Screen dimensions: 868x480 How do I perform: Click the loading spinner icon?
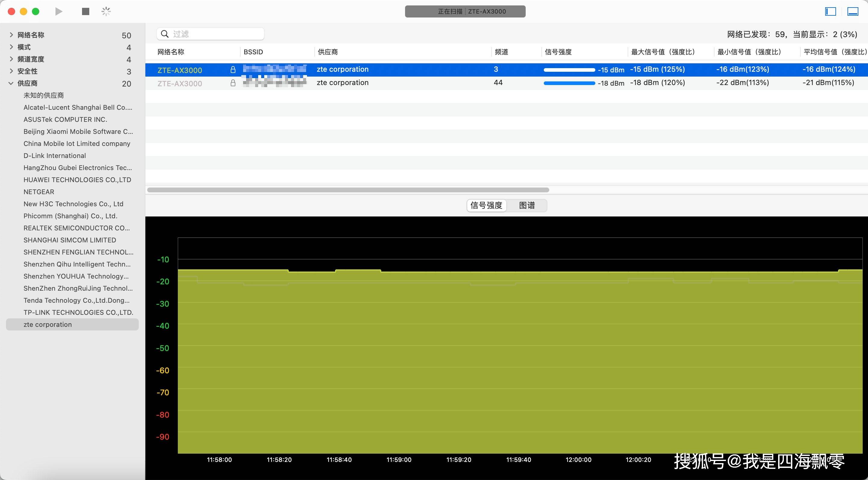click(x=106, y=11)
